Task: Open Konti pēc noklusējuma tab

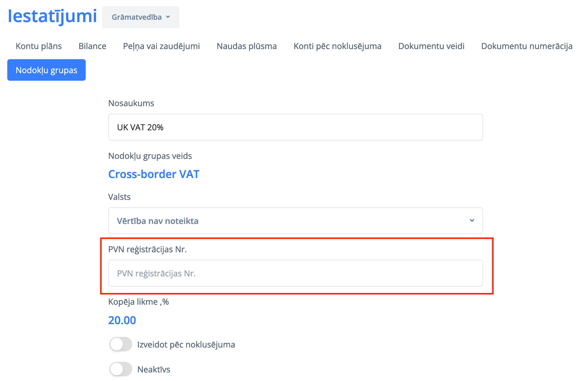Action: pyautogui.click(x=337, y=46)
